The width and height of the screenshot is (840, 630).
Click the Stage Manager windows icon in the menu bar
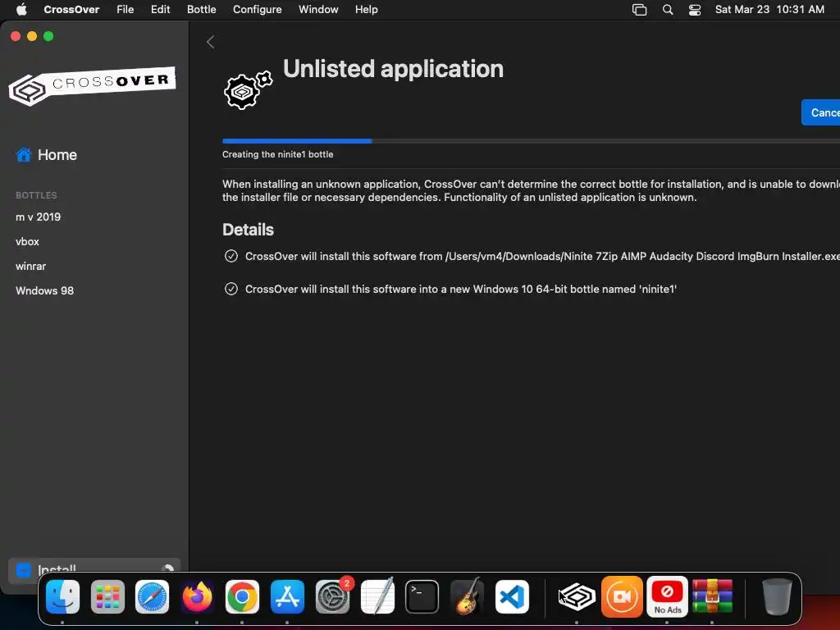pos(640,10)
